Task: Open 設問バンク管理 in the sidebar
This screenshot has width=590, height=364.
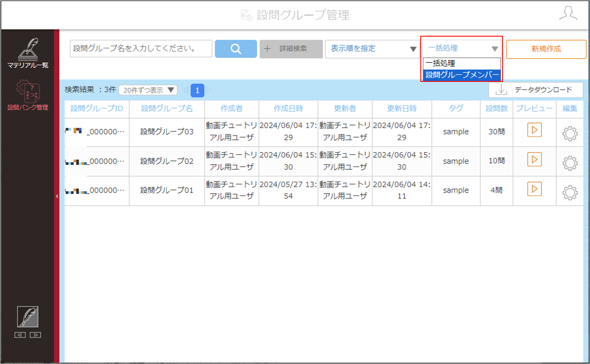Action: pos(28,95)
